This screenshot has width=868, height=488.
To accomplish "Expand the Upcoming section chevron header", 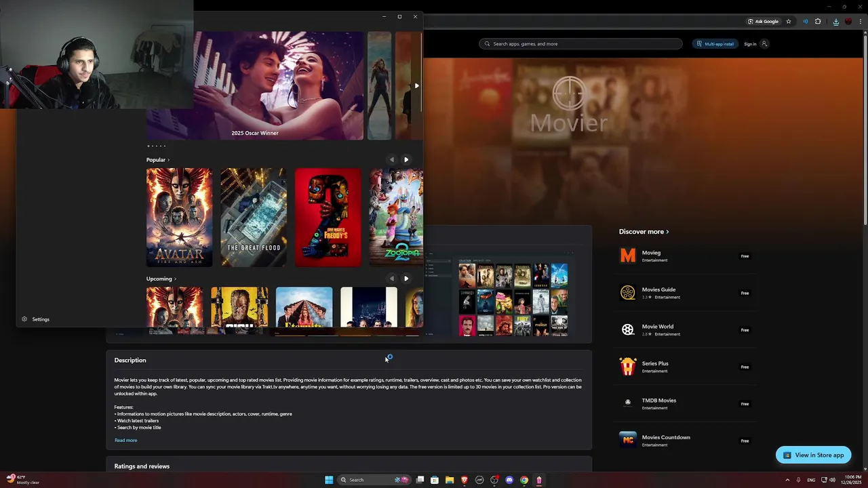I will (161, 279).
